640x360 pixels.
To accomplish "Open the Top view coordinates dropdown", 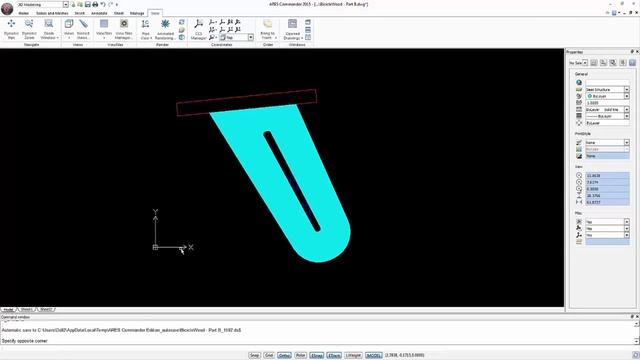I will 251,37.
